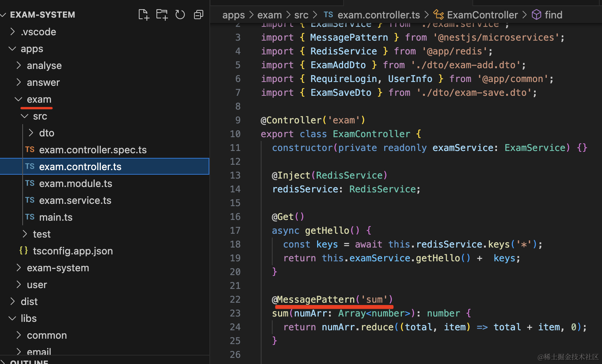Click the ExamController class icon in breadcrumb

(438, 15)
